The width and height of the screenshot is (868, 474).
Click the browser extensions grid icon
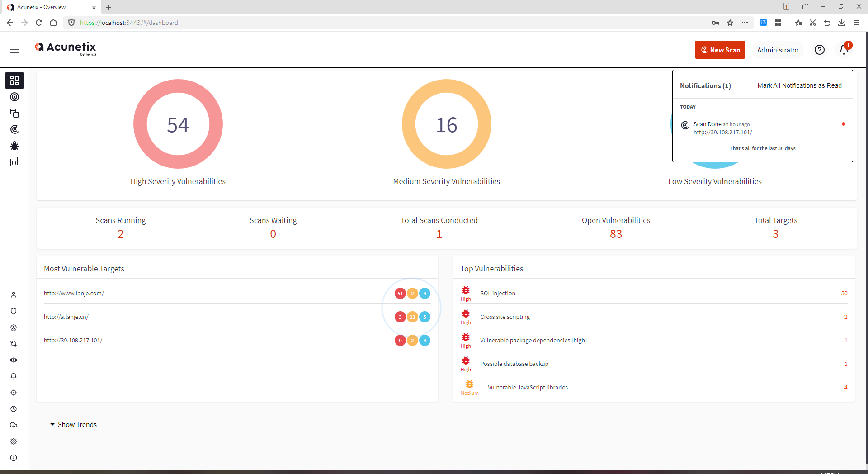click(778, 23)
